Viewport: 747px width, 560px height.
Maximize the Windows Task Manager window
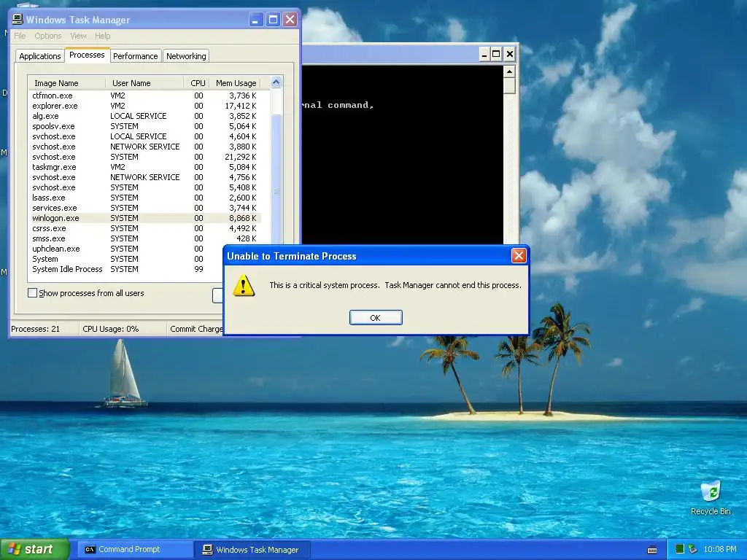[x=273, y=20]
